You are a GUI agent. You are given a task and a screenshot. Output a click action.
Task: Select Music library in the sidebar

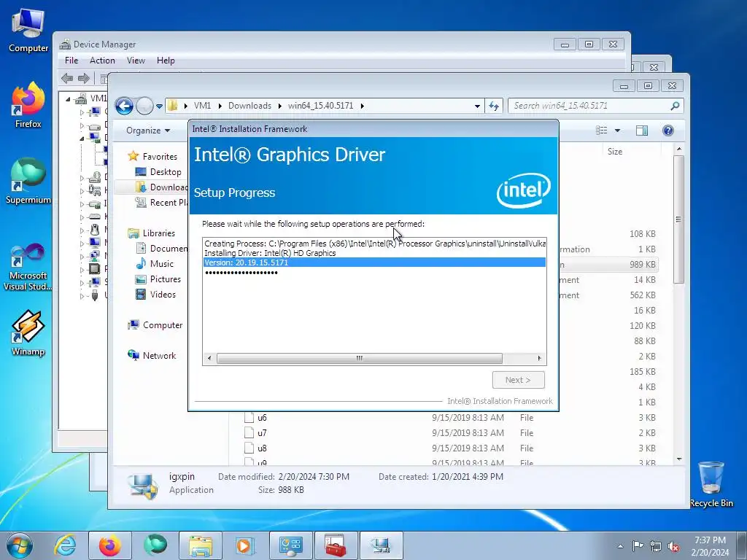pos(155,264)
